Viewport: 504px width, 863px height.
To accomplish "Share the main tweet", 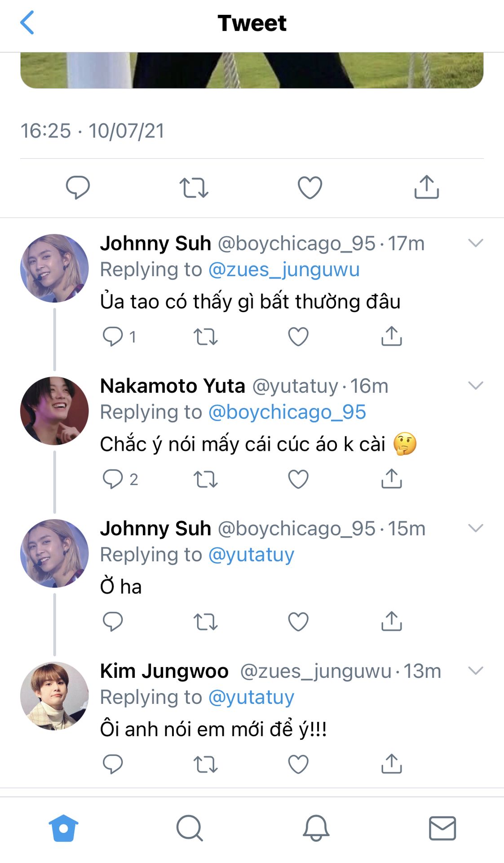I will (426, 187).
